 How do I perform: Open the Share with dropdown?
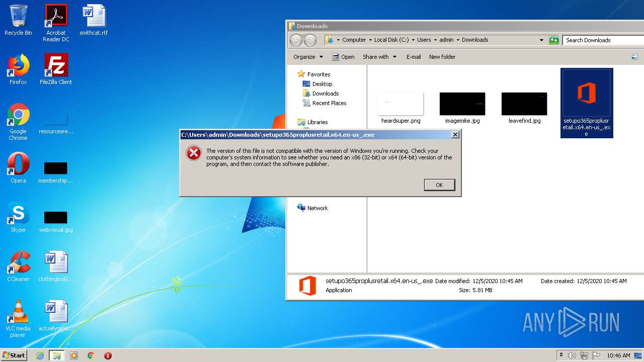pyautogui.click(x=380, y=57)
